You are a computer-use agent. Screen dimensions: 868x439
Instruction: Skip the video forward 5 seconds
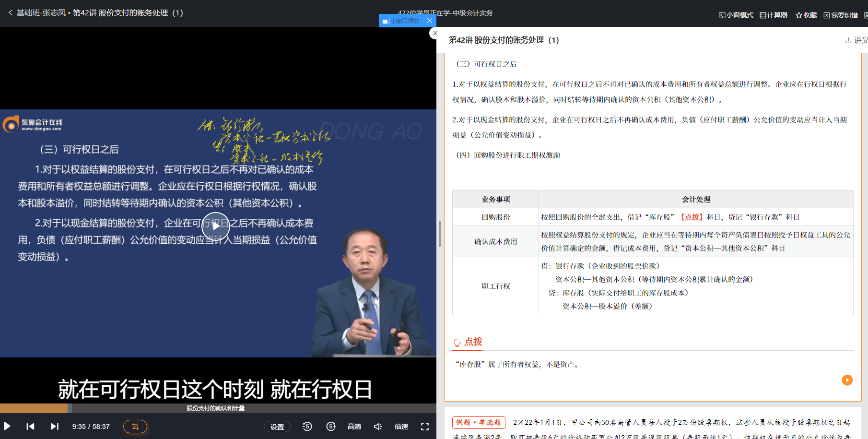[331, 426]
